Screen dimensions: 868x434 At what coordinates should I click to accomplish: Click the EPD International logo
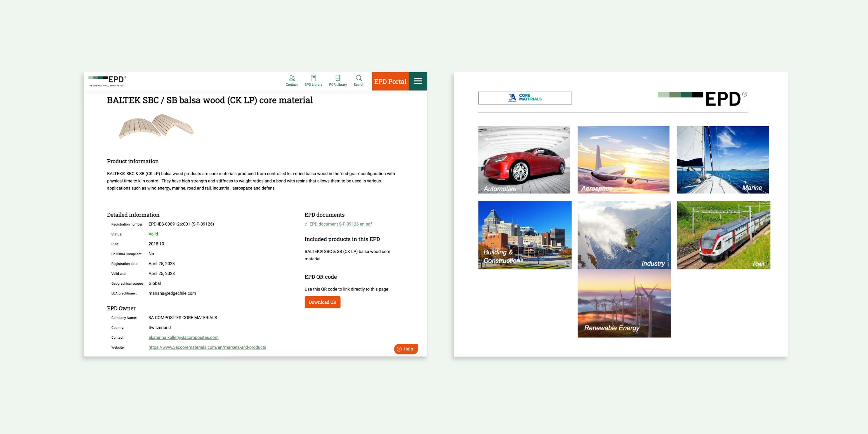pos(107,81)
